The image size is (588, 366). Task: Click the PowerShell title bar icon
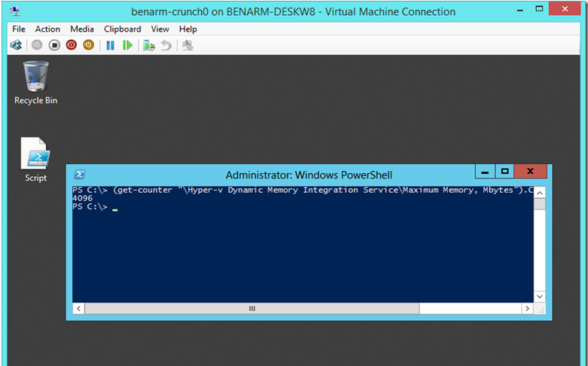click(x=79, y=174)
